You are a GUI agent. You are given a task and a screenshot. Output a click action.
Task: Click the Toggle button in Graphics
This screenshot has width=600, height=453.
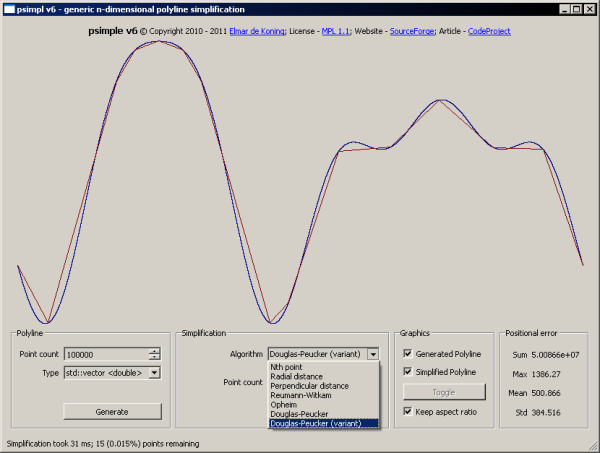[x=444, y=392]
